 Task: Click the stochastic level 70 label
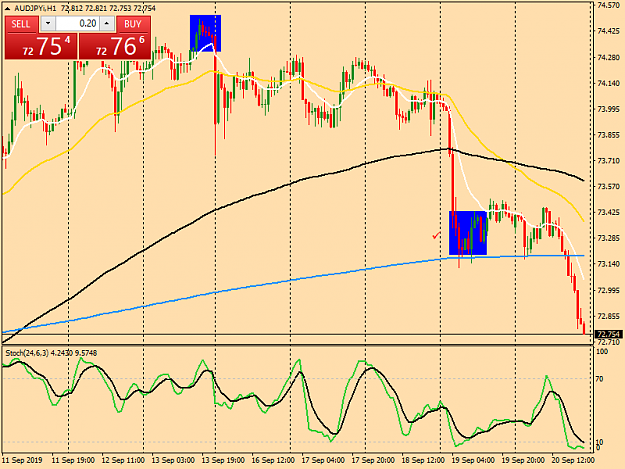[x=599, y=379]
